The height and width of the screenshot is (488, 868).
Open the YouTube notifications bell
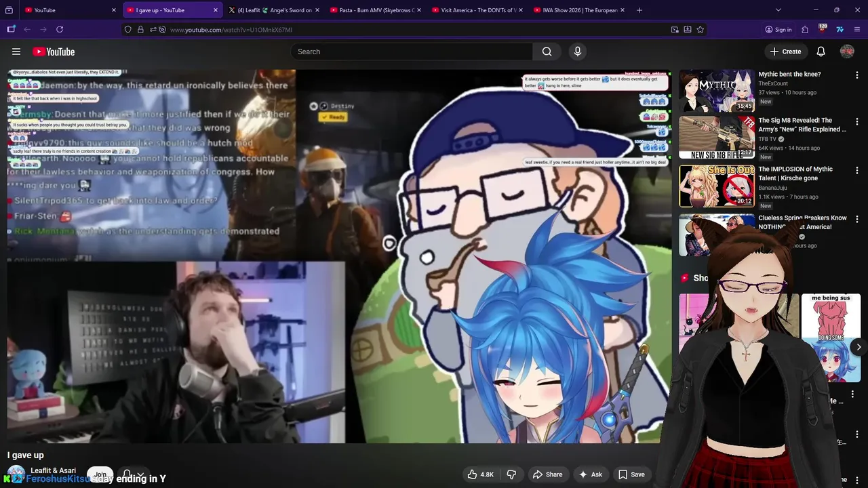821,52
